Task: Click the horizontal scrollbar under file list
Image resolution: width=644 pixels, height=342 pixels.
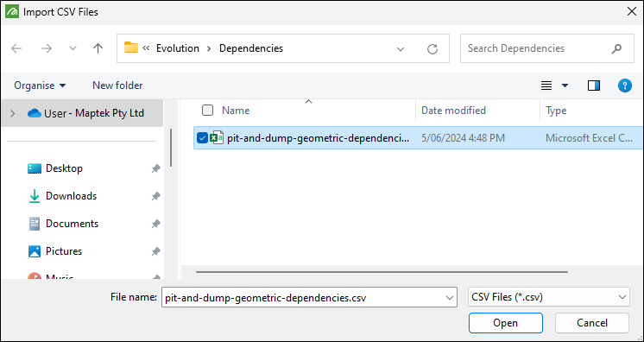Action: pyautogui.click(x=382, y=272)
